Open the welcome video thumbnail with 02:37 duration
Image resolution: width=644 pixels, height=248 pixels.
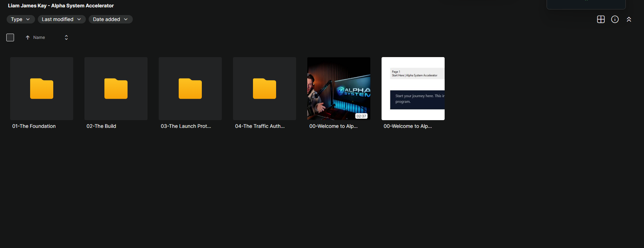[339, 89]
